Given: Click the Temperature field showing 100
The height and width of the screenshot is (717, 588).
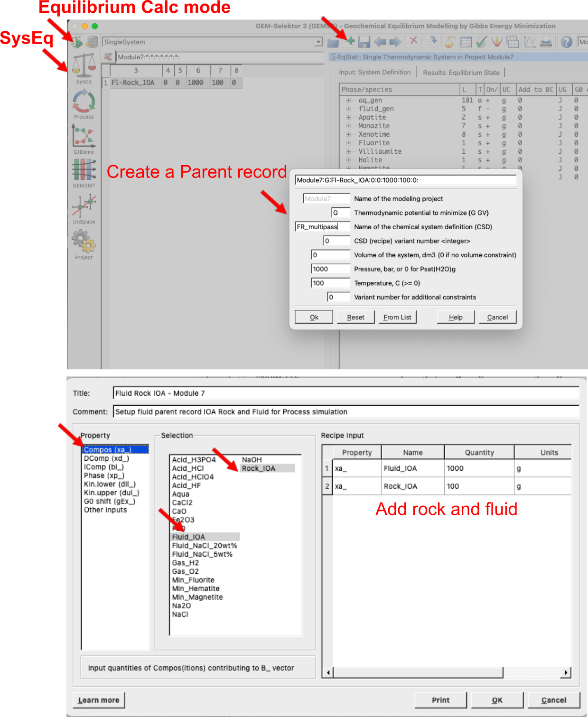Looking at the screenshot, I should pos(331,283).
